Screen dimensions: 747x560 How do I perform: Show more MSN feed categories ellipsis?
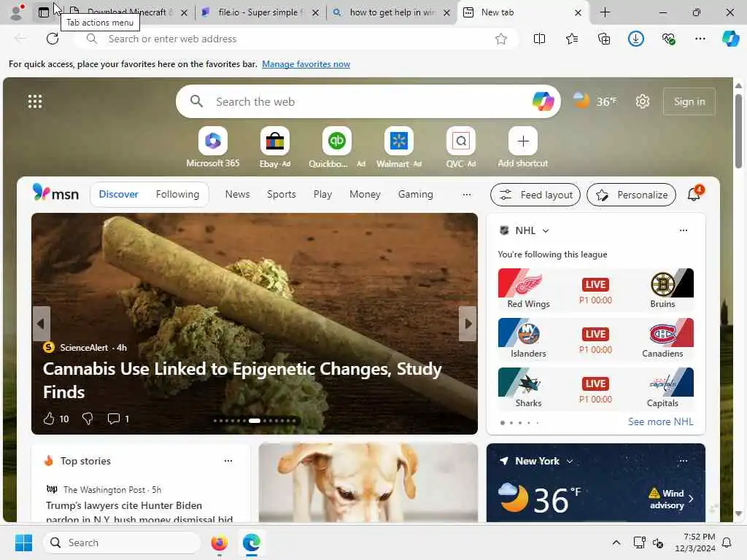(467, 194)
